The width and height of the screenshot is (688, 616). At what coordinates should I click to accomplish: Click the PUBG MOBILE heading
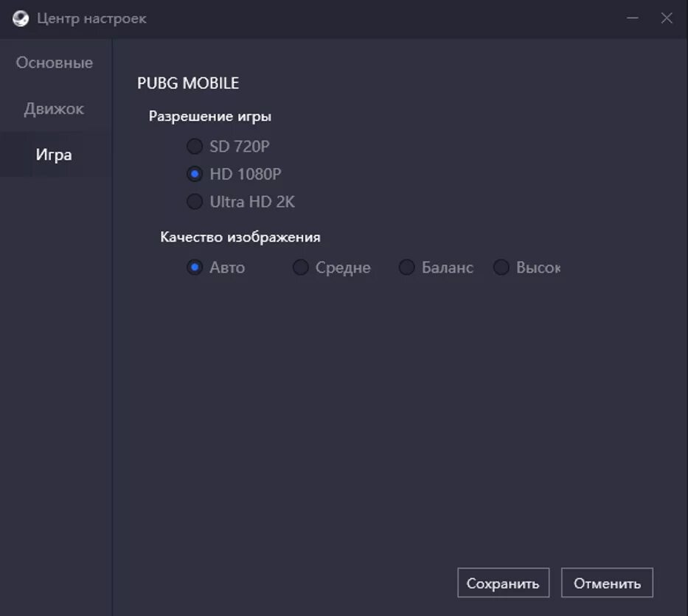click(x=188, y=83)
